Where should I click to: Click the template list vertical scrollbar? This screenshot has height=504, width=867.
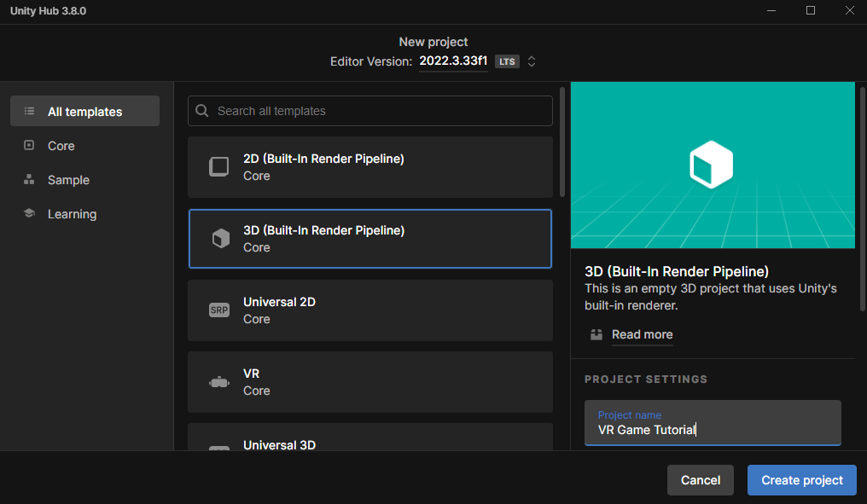[562, 141]
